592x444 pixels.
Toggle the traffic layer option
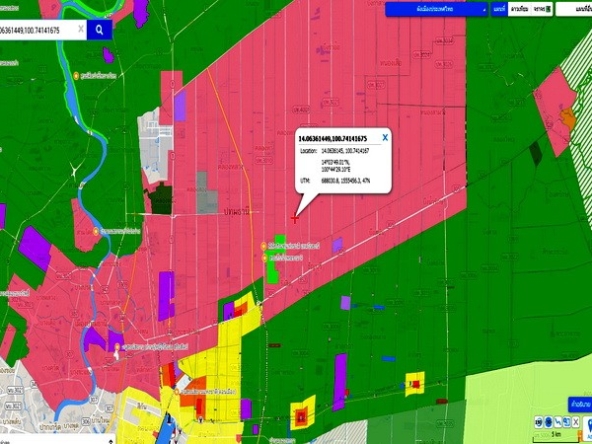[x=541, y=9]
